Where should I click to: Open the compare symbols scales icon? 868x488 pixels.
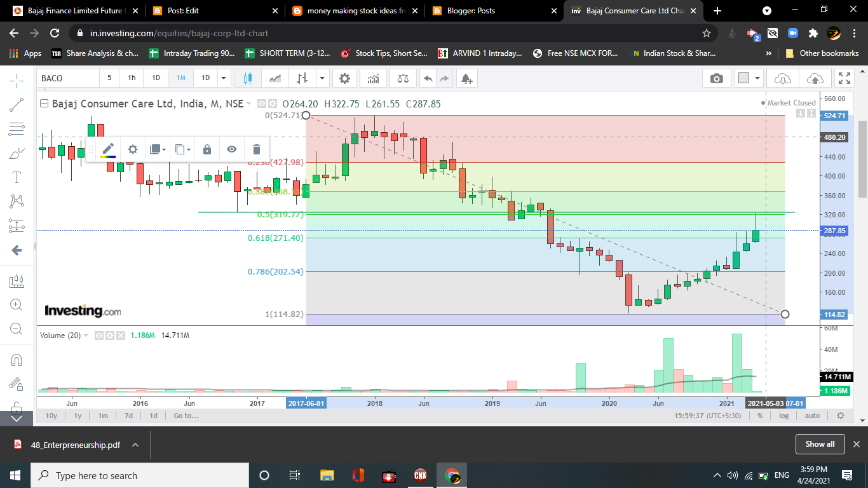(403, 78)
